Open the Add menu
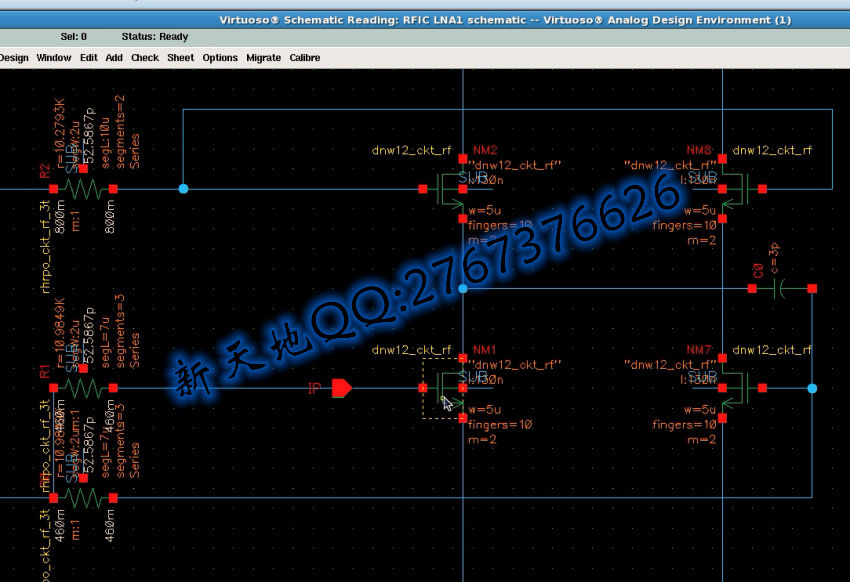This screenshot has width=850, height=582. pyautogui.click(x=114, y=57)
